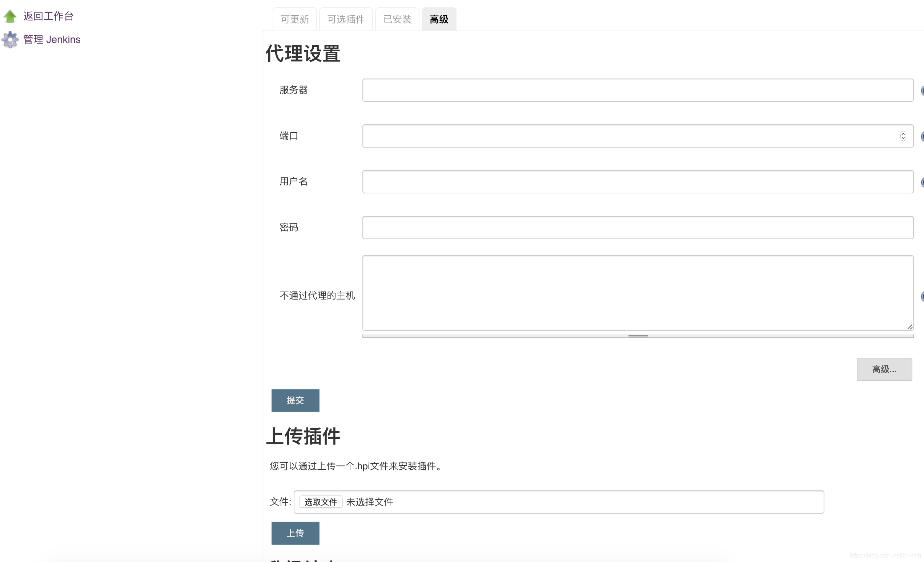Click the 上传 upload button

click(x=295, y=533)
